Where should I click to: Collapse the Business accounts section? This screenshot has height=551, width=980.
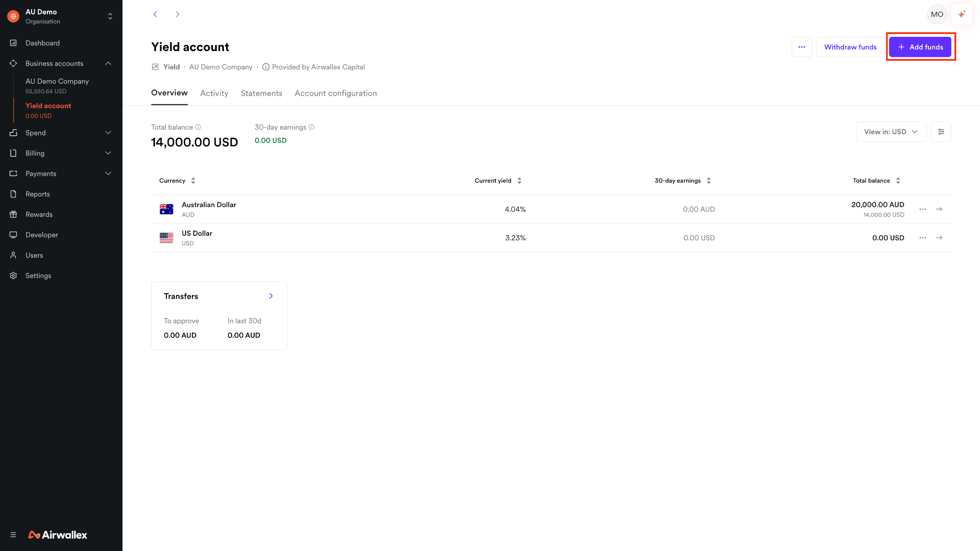pos(108,64)
